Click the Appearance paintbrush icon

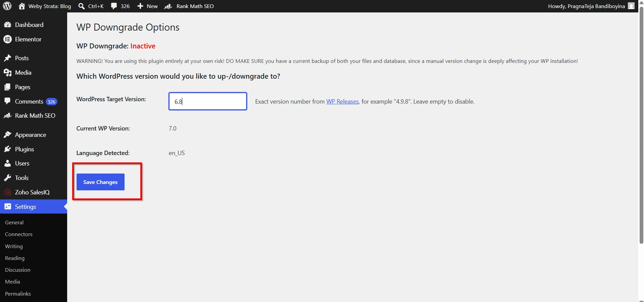coord(7,135)
